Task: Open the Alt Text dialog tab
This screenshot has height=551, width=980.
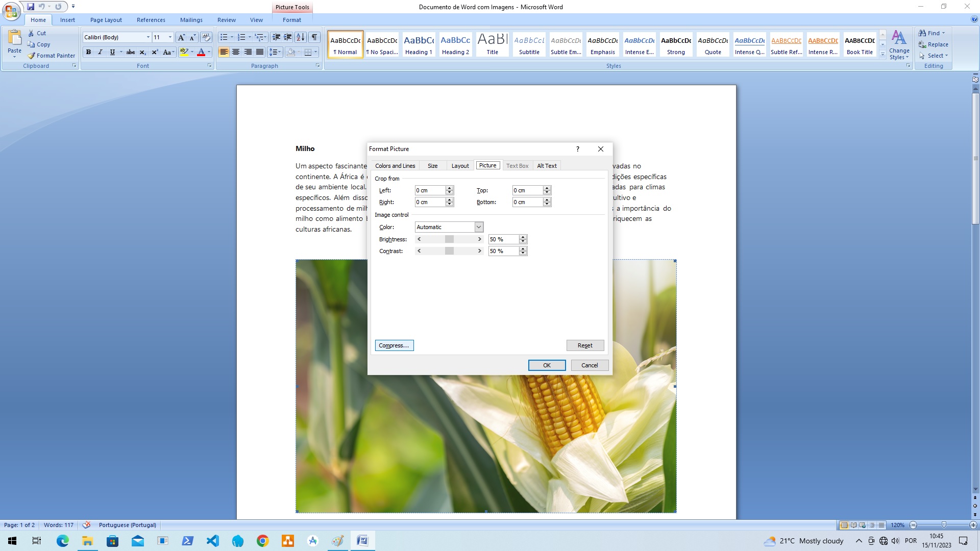Action: [547, 166]
